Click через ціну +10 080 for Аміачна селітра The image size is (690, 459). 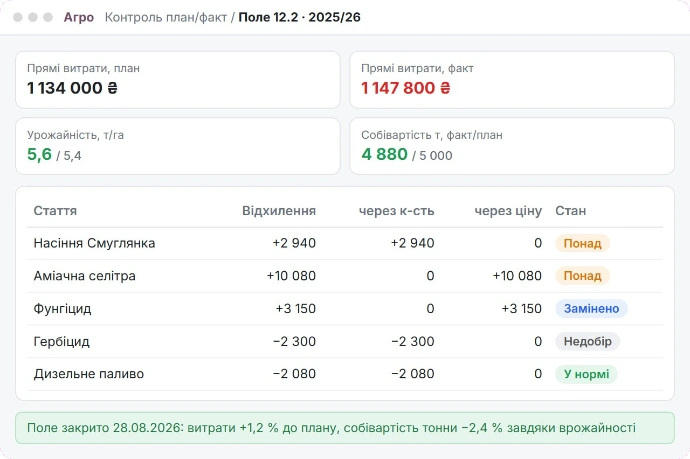[517, 276]
